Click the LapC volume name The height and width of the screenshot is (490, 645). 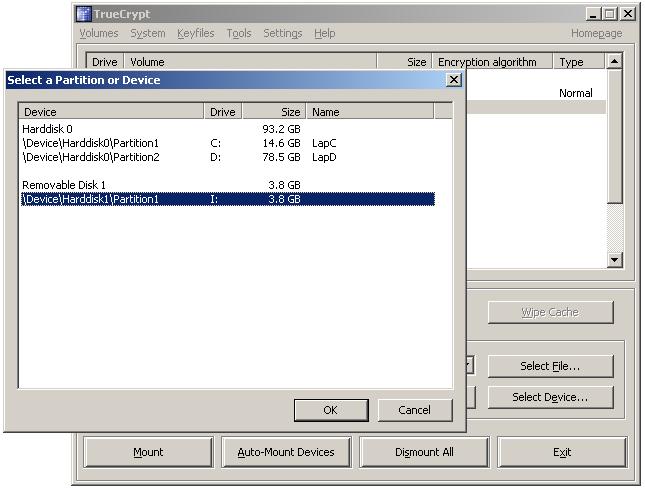pyautogui.click(x=324, y=143)
